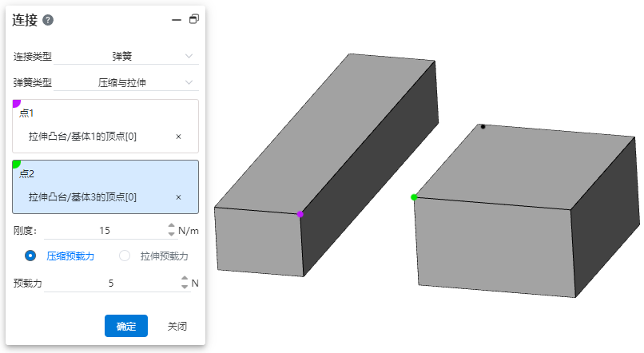
Task: Click the restore window icon in 连接 panel
Action: click(x=193, y=19)
